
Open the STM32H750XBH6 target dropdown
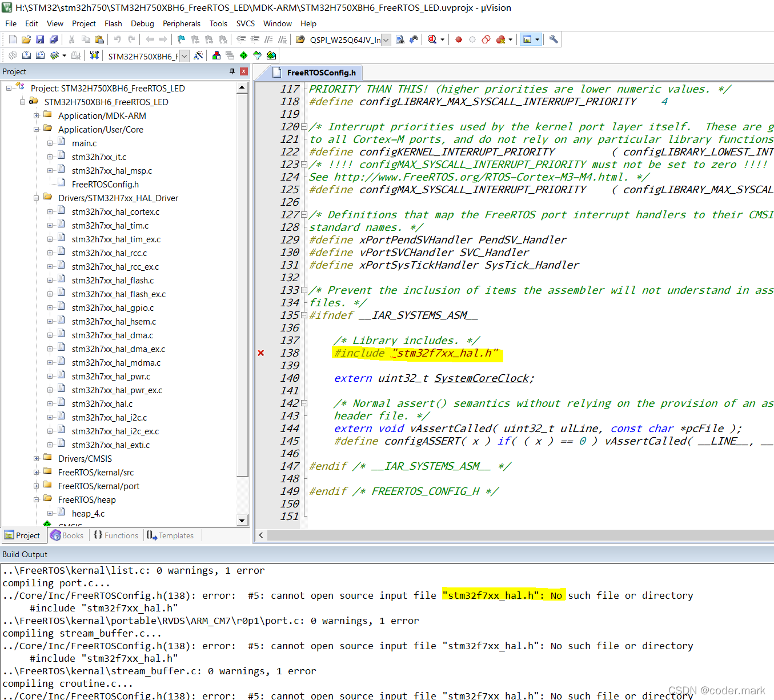tap(185, 56)
